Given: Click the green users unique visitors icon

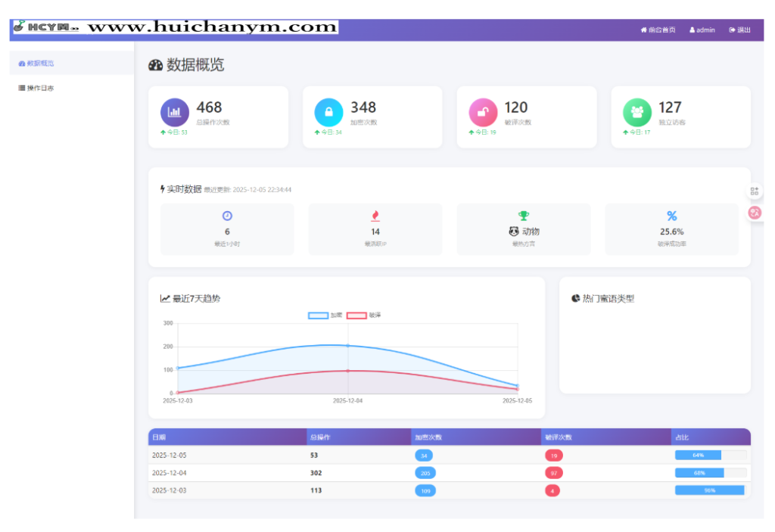Looking at the screenshot, I should tap(637, 112).
